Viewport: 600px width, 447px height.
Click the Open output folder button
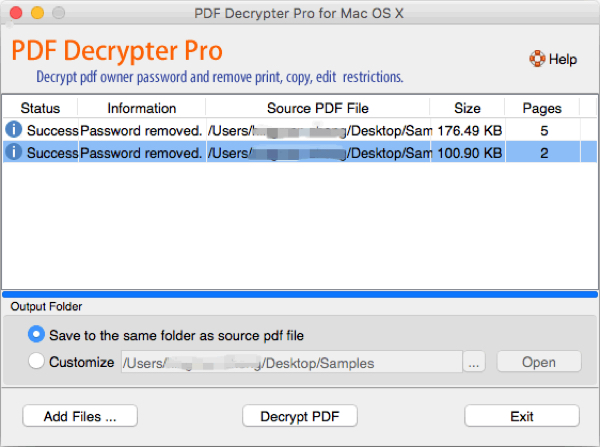pos(539,362)
